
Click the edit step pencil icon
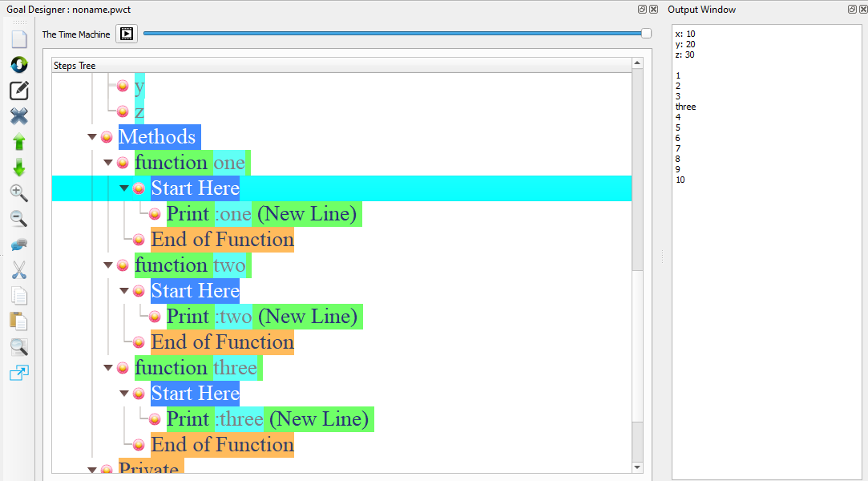[19, 91]
